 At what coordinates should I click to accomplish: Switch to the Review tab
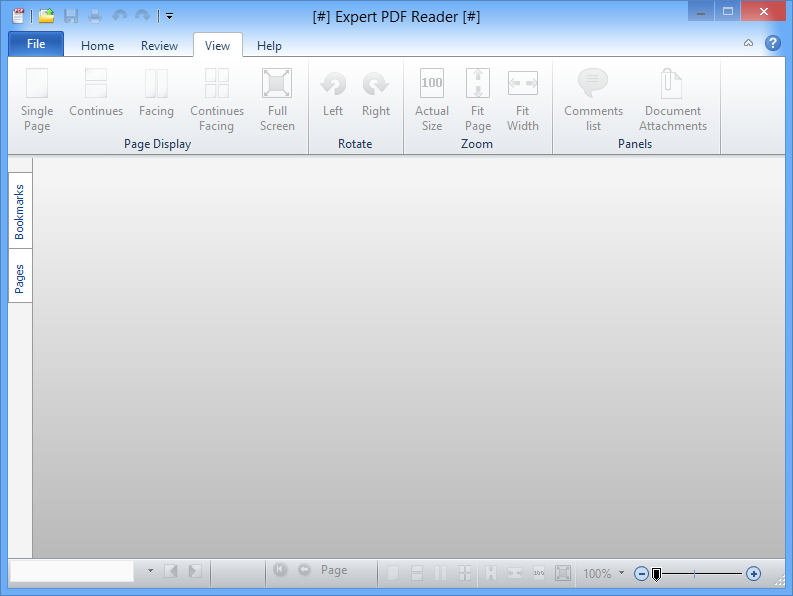(159, 46)
